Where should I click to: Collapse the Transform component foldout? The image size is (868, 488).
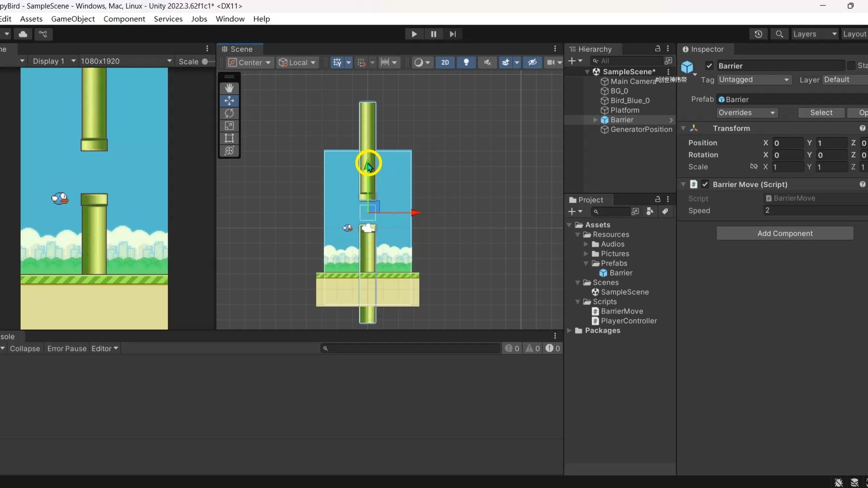point(683,128)
